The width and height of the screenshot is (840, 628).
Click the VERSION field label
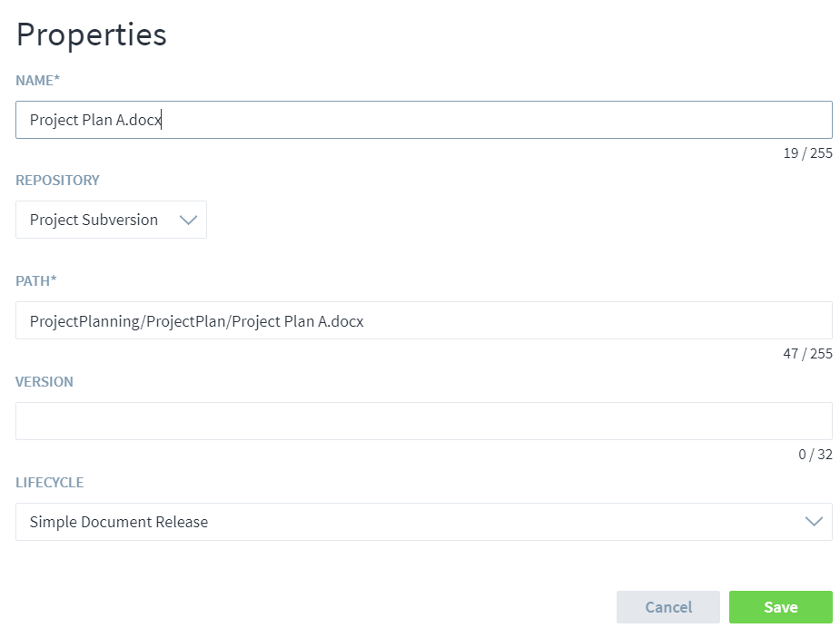44,382
